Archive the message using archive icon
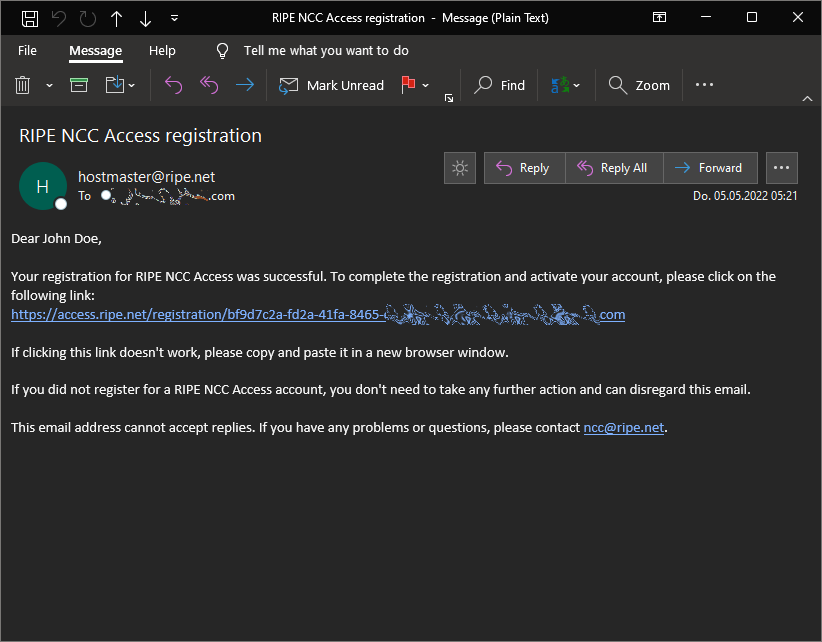 click(x=79, y=84)
